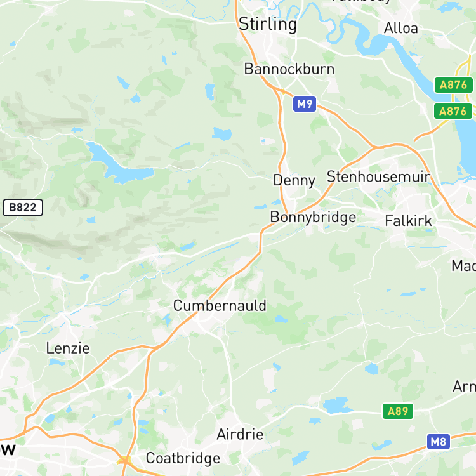476x476 pixels.
Task: Click the Bannockburn place label
Action: pyautogui.click(x=289, y=69)
